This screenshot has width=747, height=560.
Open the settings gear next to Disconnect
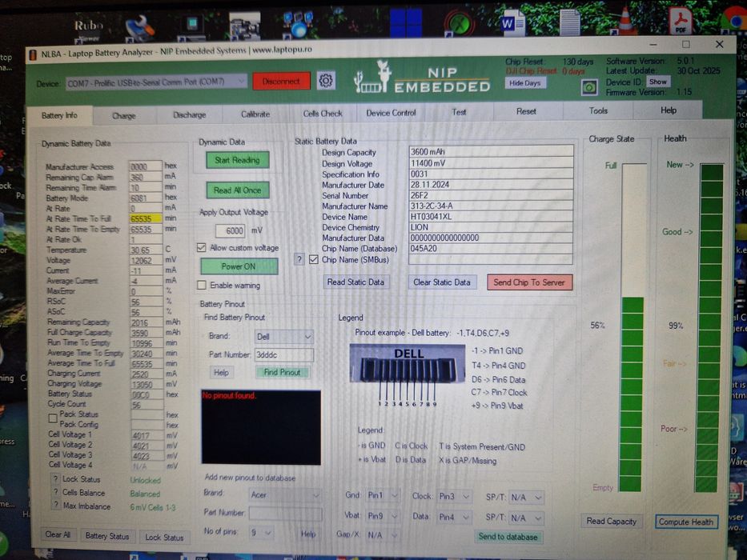point(326,81)
